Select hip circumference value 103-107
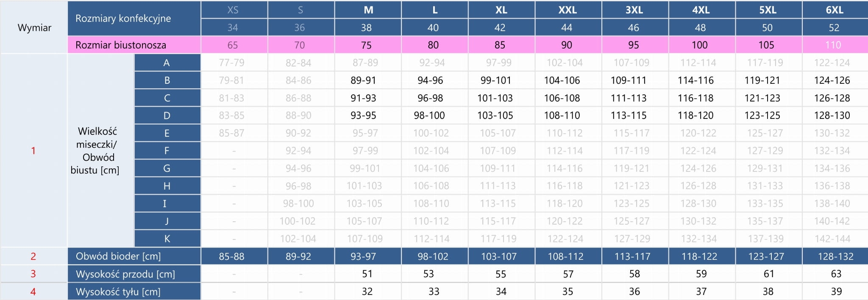The width and height of the screenshot is (868, 300). (x=499, y=256)
